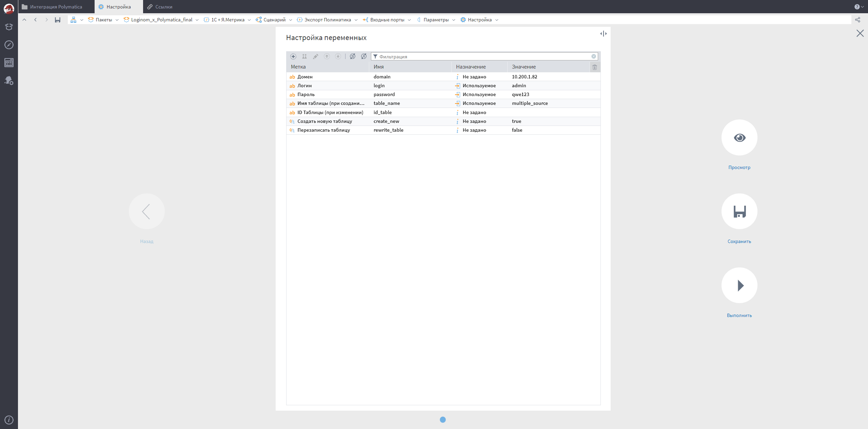This screenshot has height=429, width=868.
Task: Click Используемое in the login row
Action: coord(479,86)
